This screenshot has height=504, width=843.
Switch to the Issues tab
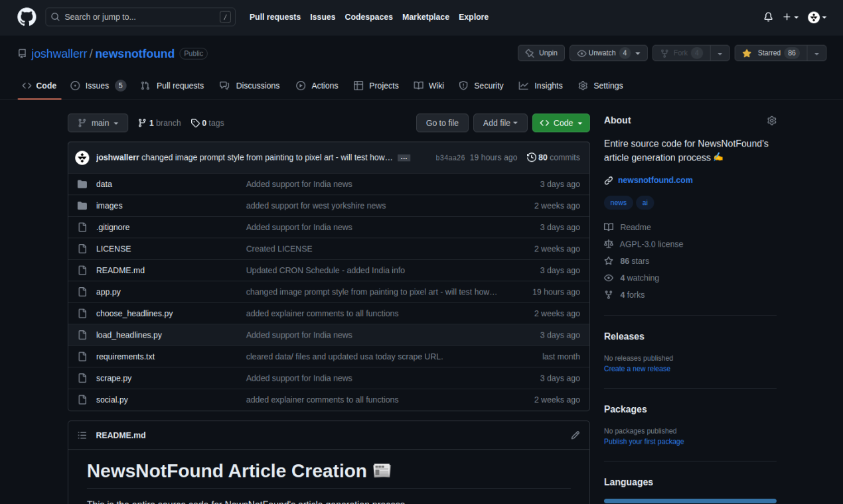(98, 86)
